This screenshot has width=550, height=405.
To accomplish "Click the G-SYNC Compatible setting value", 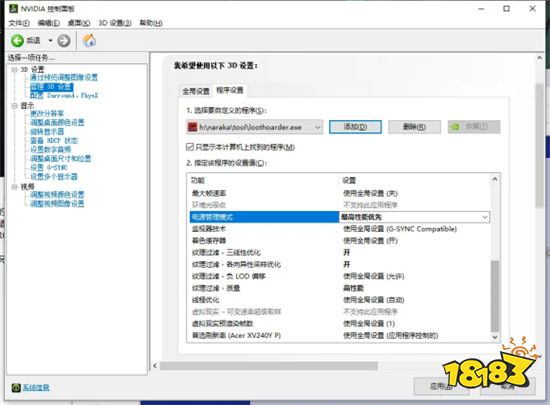I will 400,229.
